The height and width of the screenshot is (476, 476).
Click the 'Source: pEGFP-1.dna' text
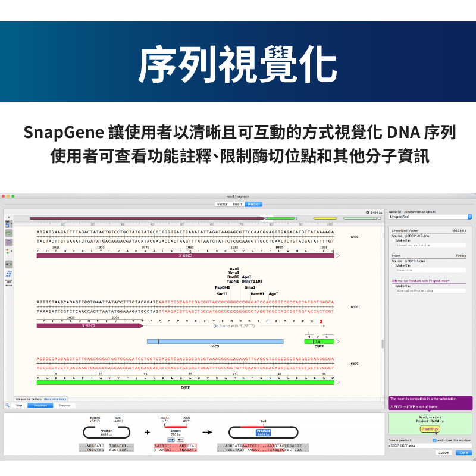point(408,261)
